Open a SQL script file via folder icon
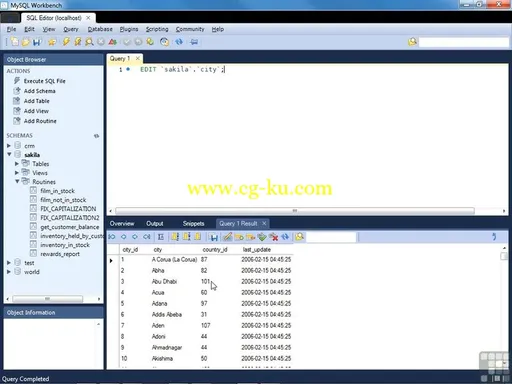 pos(26,42)
